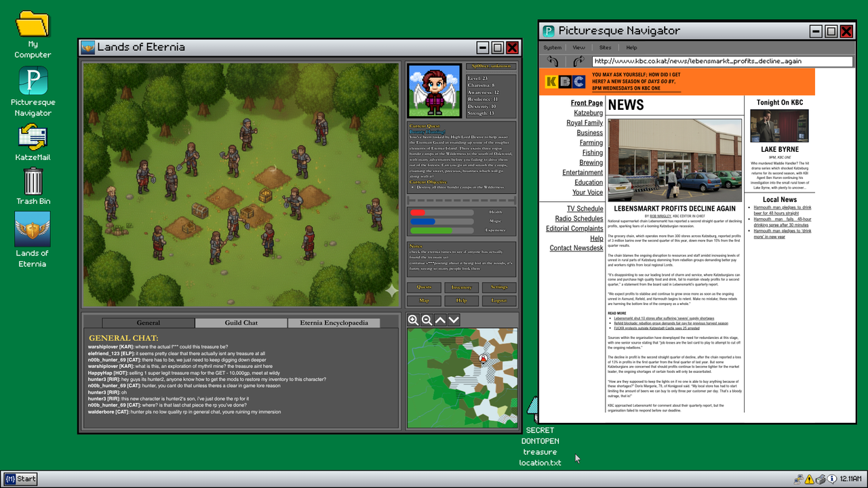Open the TV Schedule link

pos(585,209)
